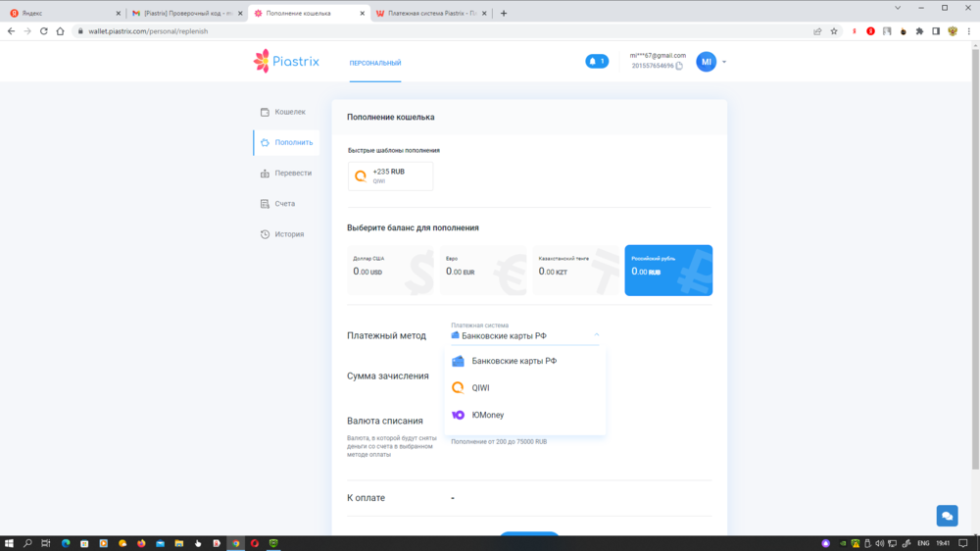Select the Евро balance card
Screen dimensions: 980x551
[483, 271]
